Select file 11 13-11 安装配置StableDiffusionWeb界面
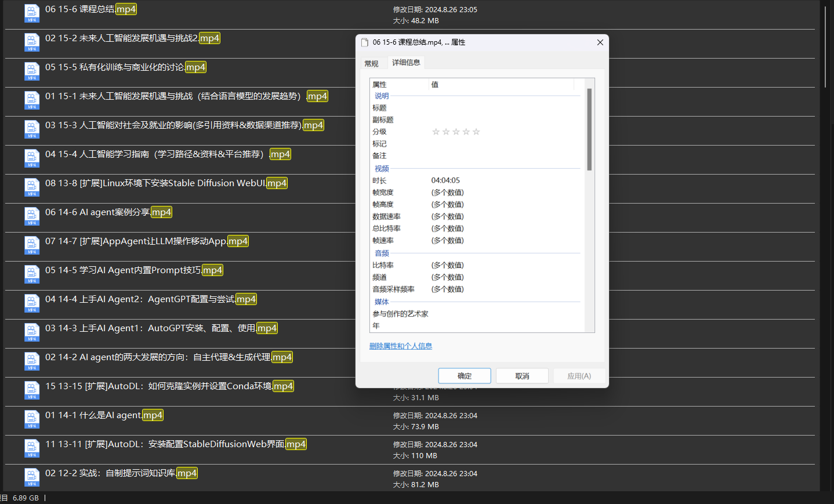 tap(176, 444)
